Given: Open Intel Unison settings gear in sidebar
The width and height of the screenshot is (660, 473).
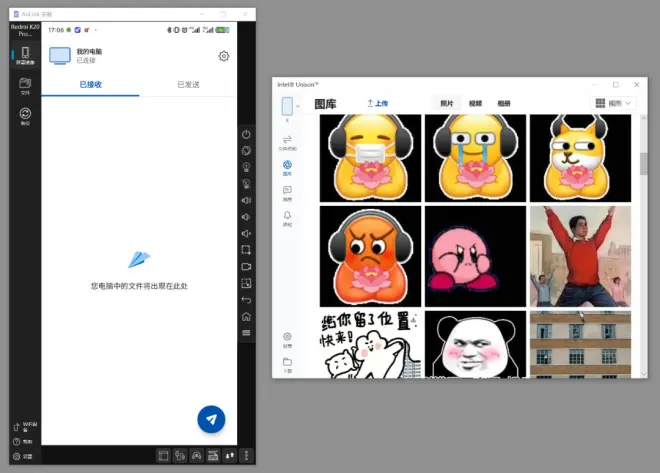Looking at the screenshot, I should [287, 340].
